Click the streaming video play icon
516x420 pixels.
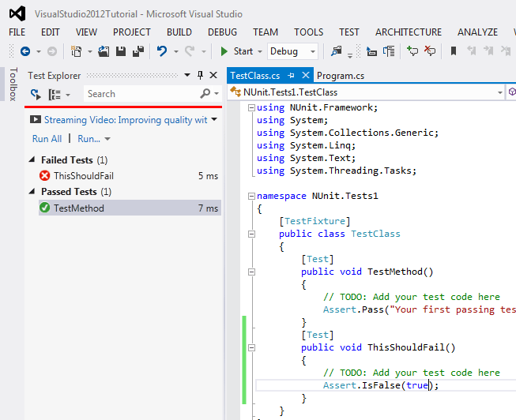36,119
